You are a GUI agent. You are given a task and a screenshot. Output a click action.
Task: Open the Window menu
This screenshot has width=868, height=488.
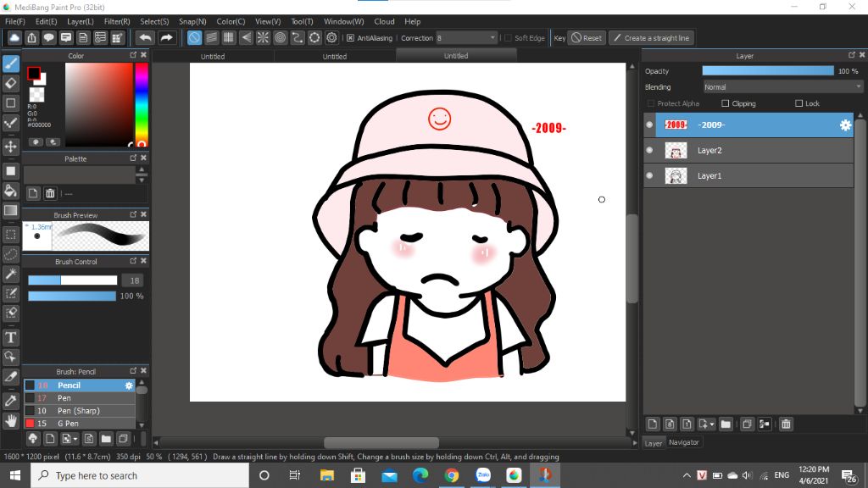[344, 21]
